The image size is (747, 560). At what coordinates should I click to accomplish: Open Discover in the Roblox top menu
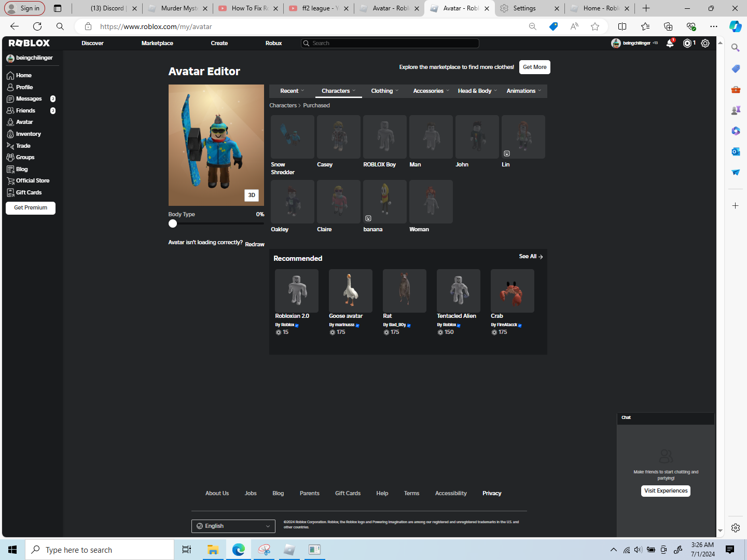92,43
